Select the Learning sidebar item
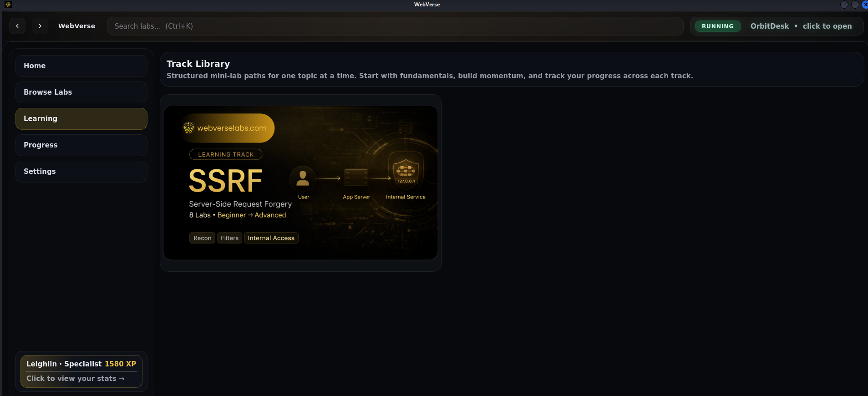 tap(81, 119)
